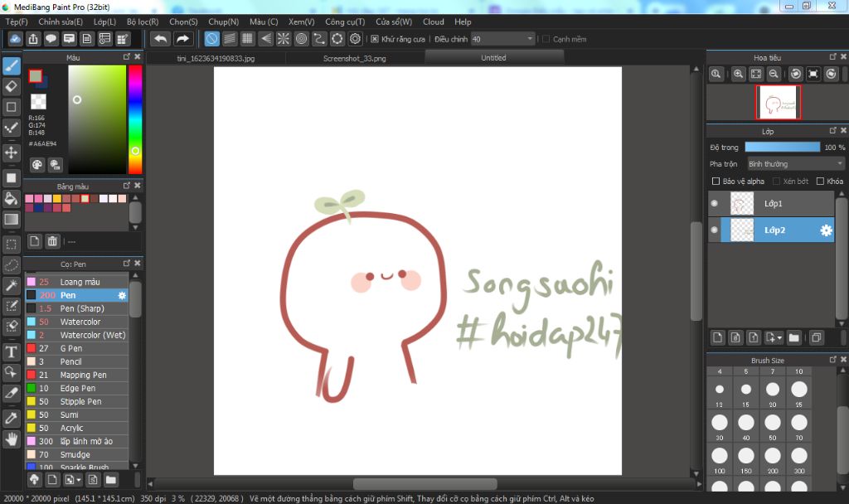Open settings gear for layer Lớp2
The image size is (849, 504).
pos(827,230)
